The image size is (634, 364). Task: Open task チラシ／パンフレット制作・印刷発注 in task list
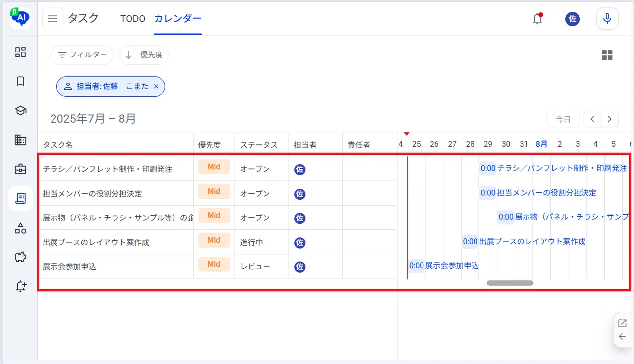(107, 169)
